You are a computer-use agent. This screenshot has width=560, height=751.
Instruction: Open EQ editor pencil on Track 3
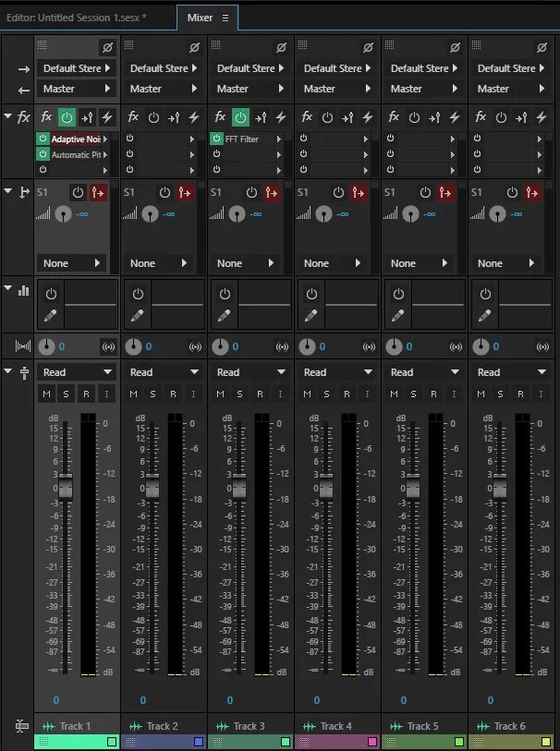[225, 316]
